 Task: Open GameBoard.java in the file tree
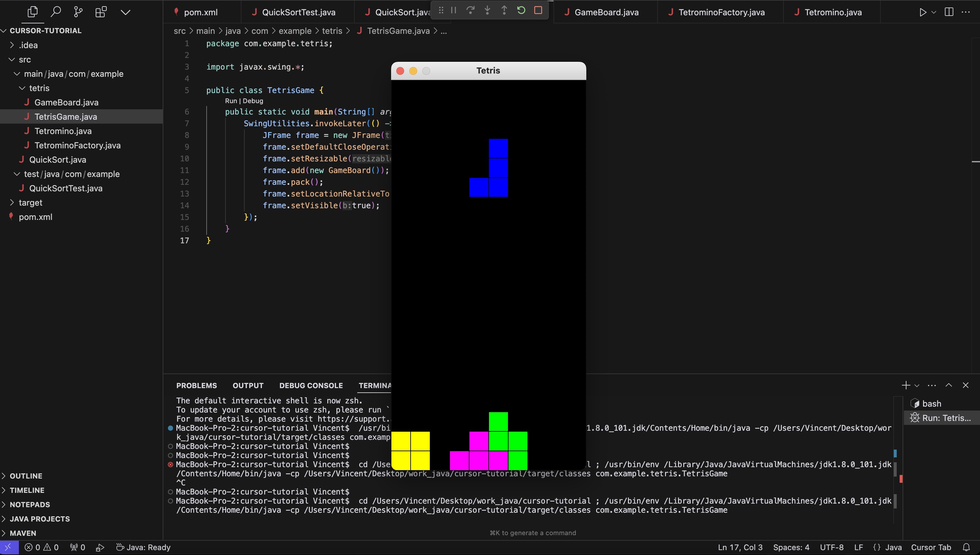[66, 102]
